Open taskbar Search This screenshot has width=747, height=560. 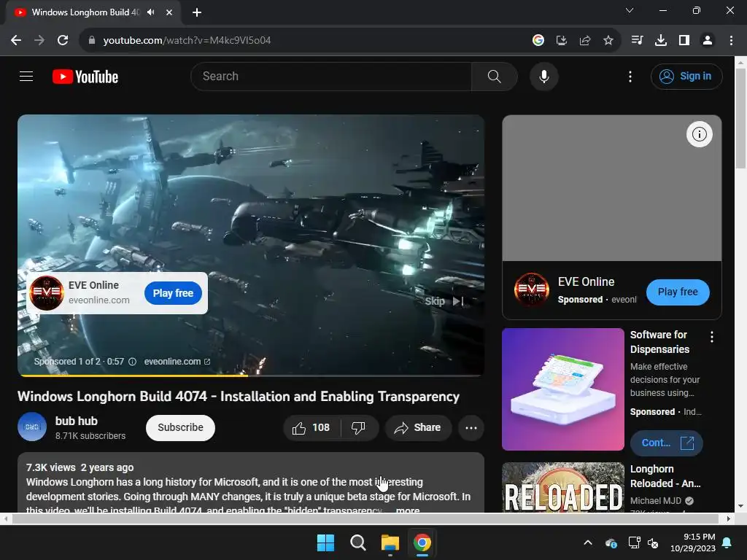[x=357, y=542]
